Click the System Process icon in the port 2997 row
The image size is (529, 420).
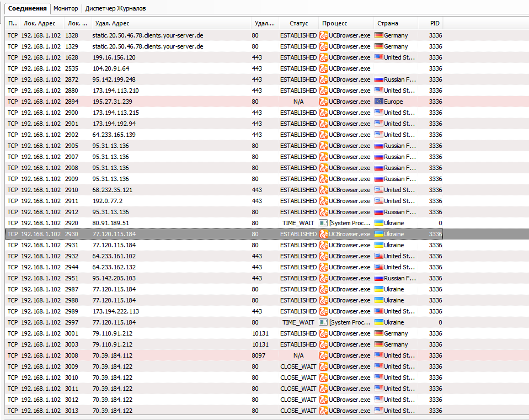point(324,322)
